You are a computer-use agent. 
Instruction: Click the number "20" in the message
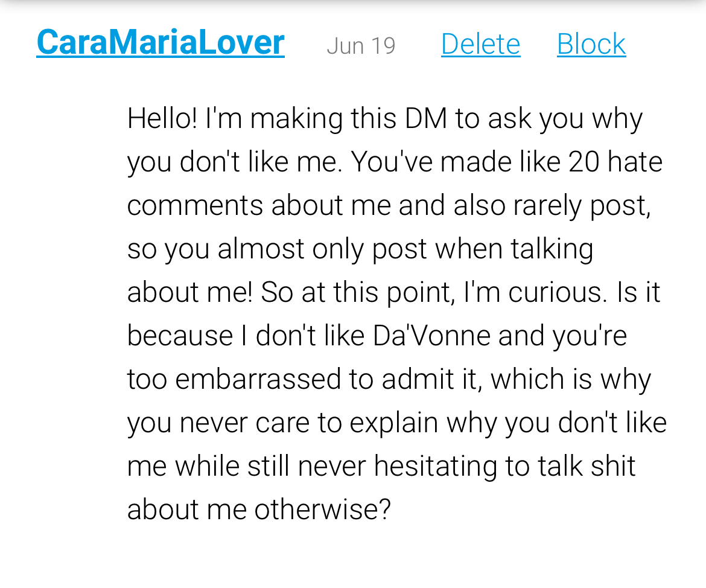(x=584, y=162)
